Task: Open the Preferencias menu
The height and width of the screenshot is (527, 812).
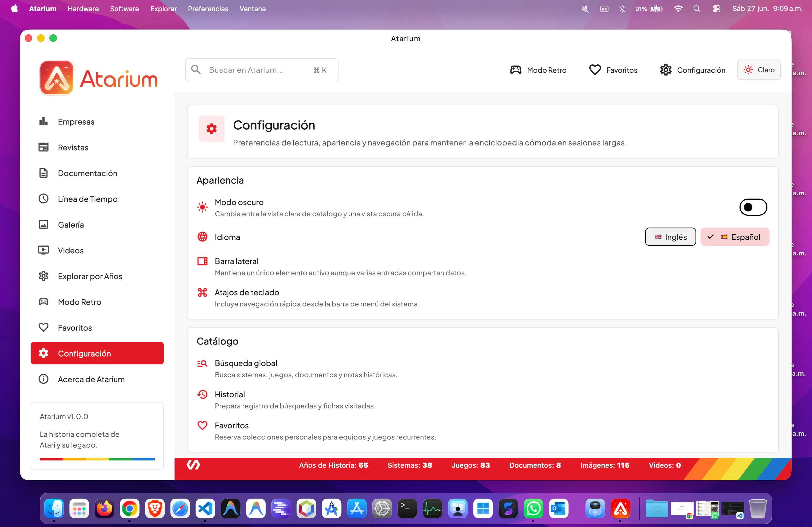Action: (208, 9)
